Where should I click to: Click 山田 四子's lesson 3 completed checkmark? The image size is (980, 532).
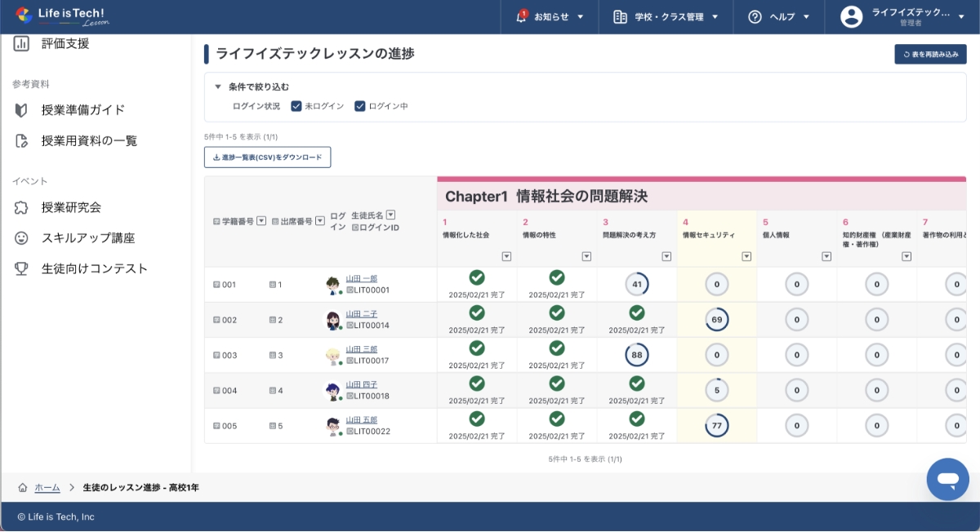point(637,383)
